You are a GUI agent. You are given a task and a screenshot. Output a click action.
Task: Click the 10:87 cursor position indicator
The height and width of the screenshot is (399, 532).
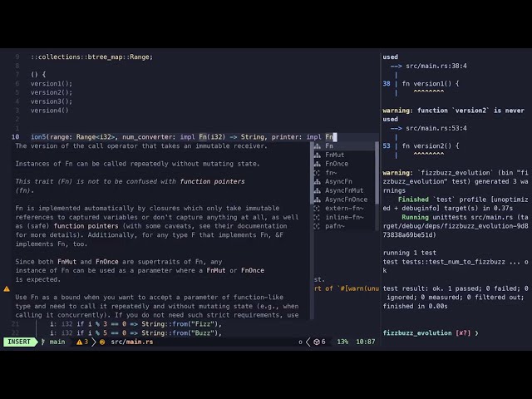(x=366, y=342)
